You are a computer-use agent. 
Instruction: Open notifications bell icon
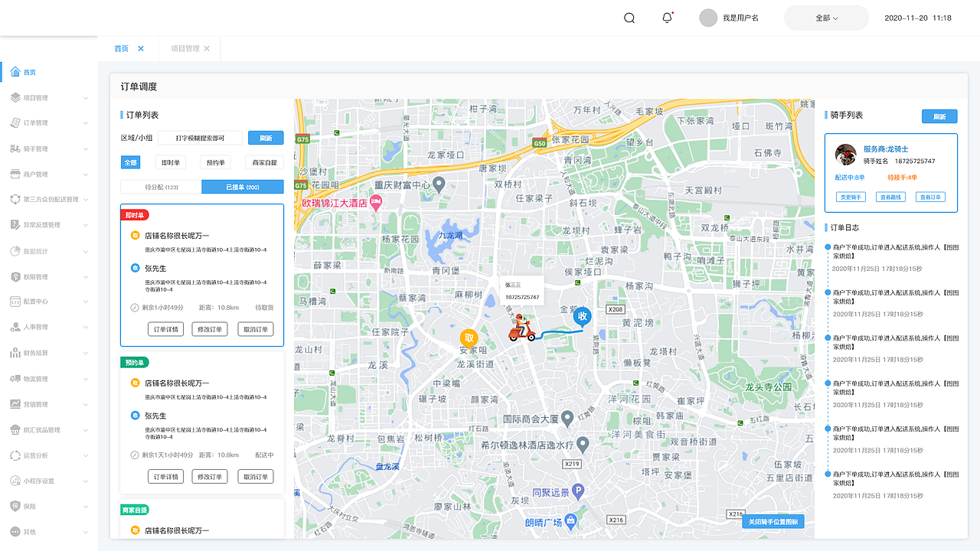coord(668,18)
